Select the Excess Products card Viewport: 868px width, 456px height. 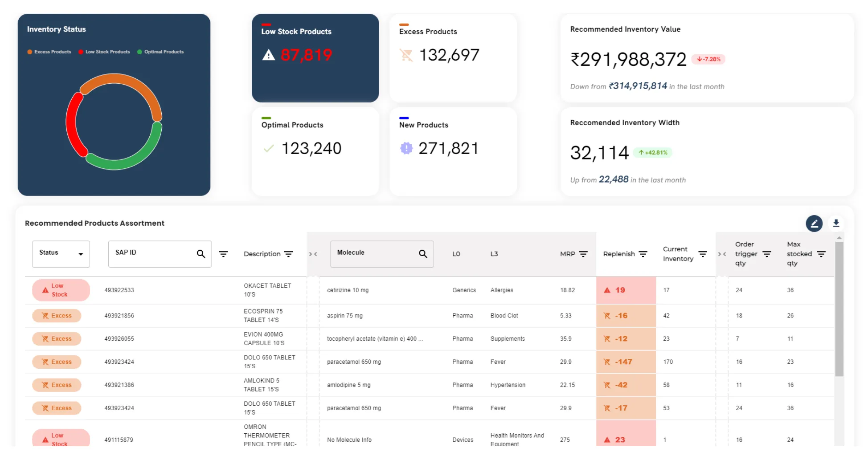coord(453,58)
